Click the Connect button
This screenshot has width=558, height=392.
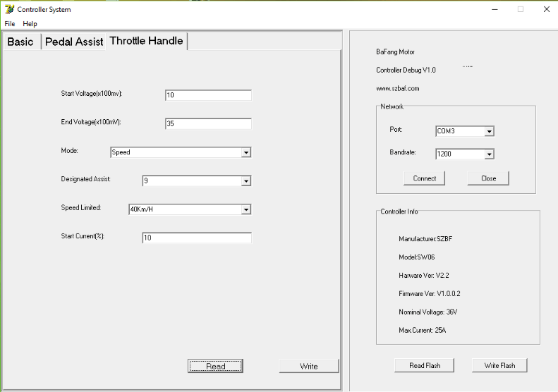tap(424, 178)
